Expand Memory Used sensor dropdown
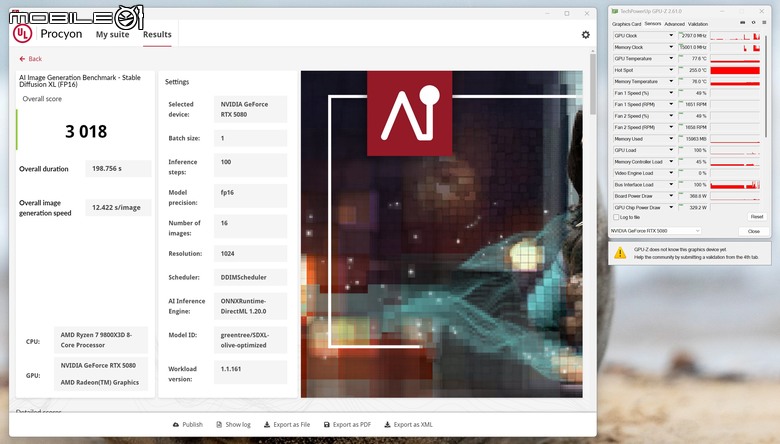780x444 pixels. pyautogui.click(x=671, y=139)
